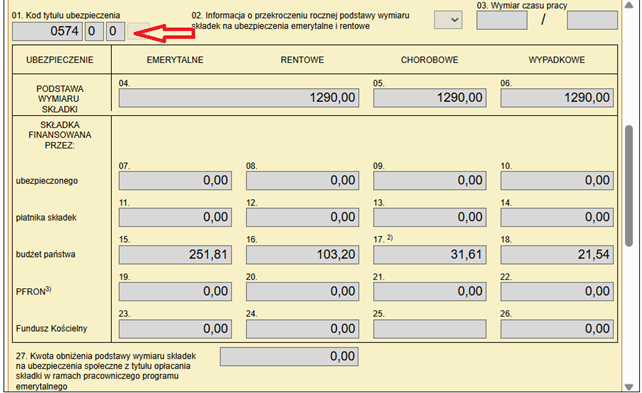
Task: Click field 11 płatnika składek emerytalne
Action: [x=175, y=217]
